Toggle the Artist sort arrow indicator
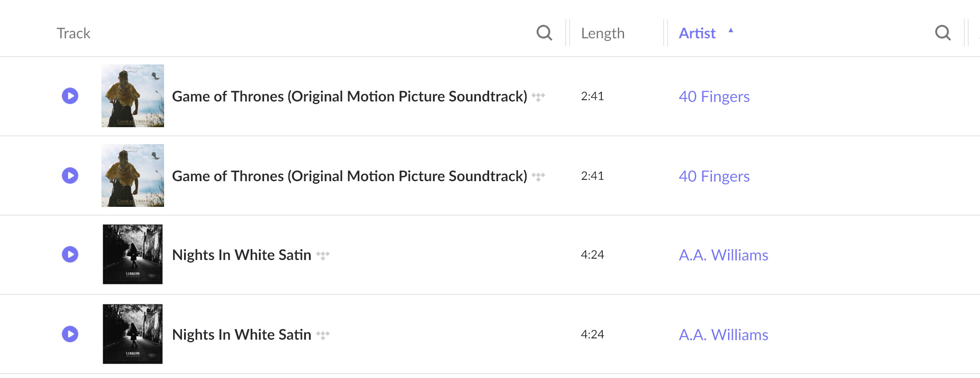 coord(731,30)
